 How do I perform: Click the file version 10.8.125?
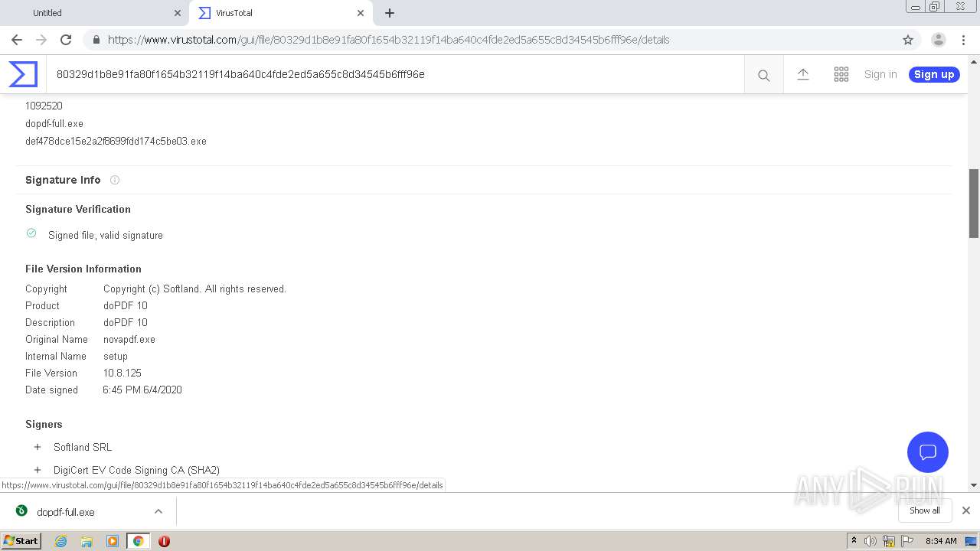(122, 373)
